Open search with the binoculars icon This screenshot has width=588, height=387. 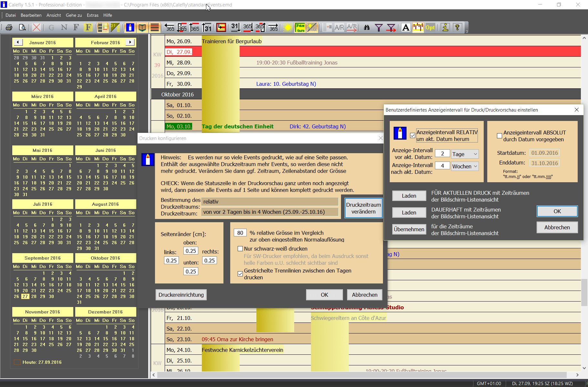click(366, 27)
